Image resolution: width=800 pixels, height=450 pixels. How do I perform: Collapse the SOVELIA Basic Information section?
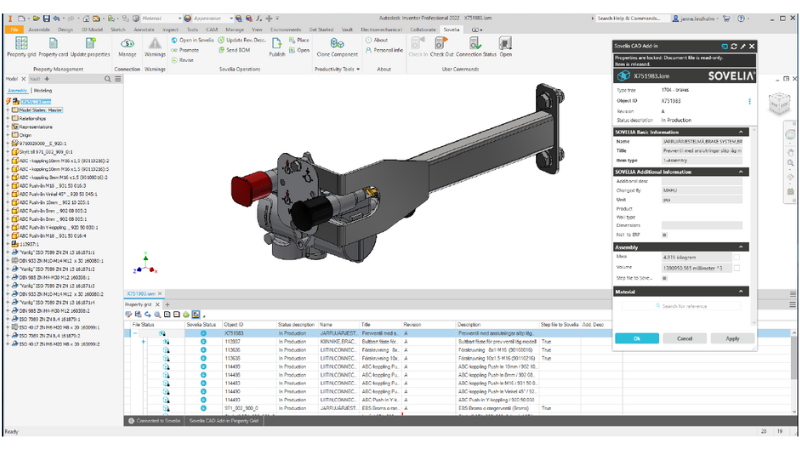[x=741, y=132]
